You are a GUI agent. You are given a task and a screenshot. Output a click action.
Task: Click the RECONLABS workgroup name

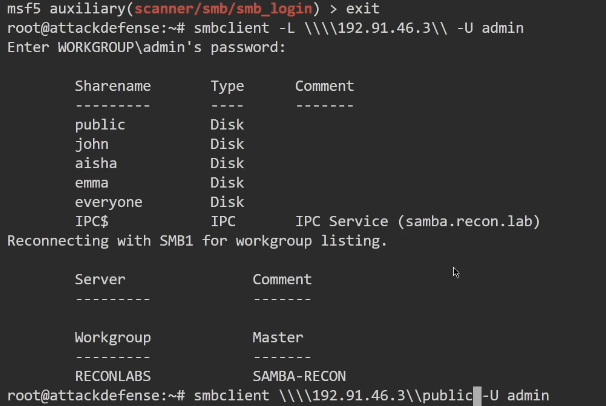(x=113, y=376)
